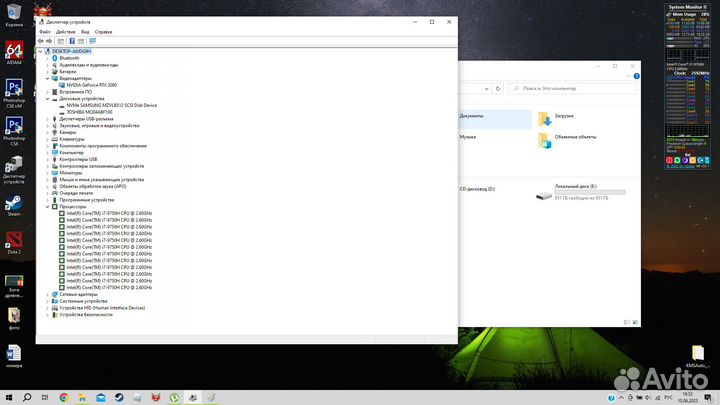Click the РУС language indicator in tray

669,398
